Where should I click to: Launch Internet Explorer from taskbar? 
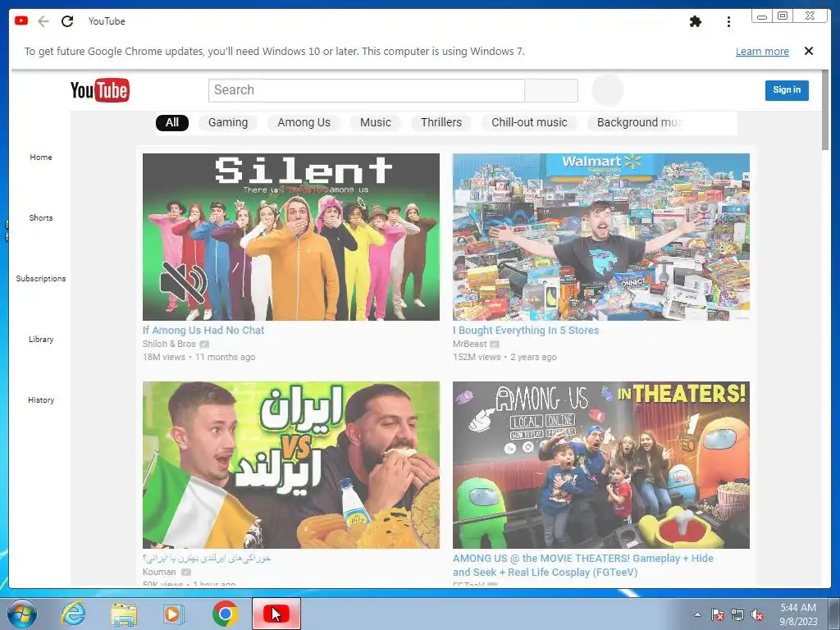(73, 614)
